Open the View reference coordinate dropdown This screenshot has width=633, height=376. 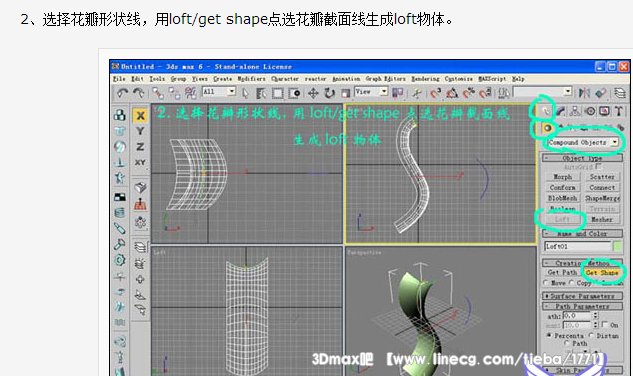[x=371, y=92]
